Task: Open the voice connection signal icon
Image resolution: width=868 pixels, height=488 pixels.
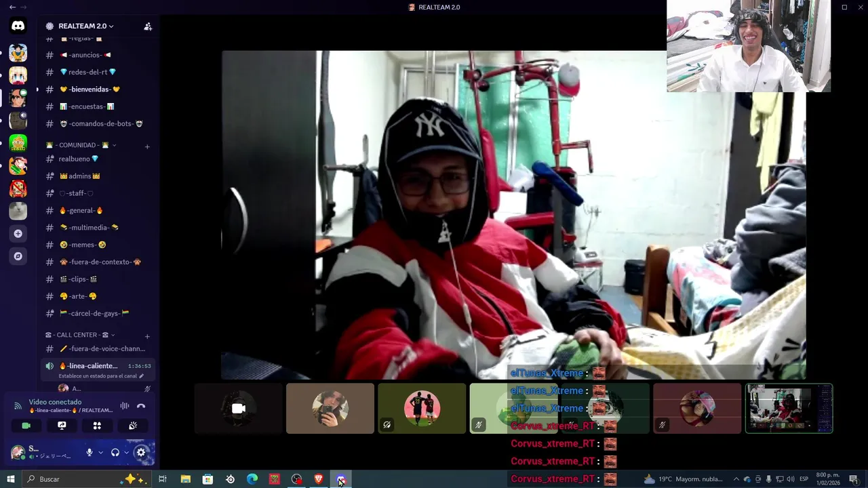Action: coord(18,406)
